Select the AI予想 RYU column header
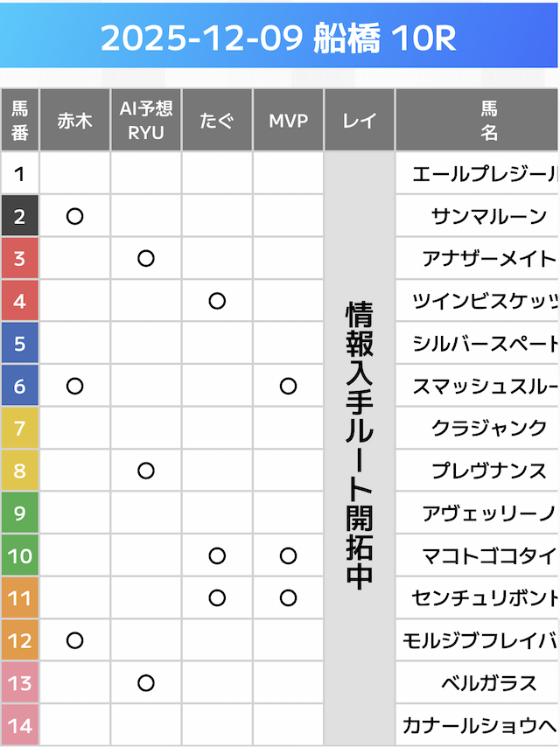 point(146,121)
